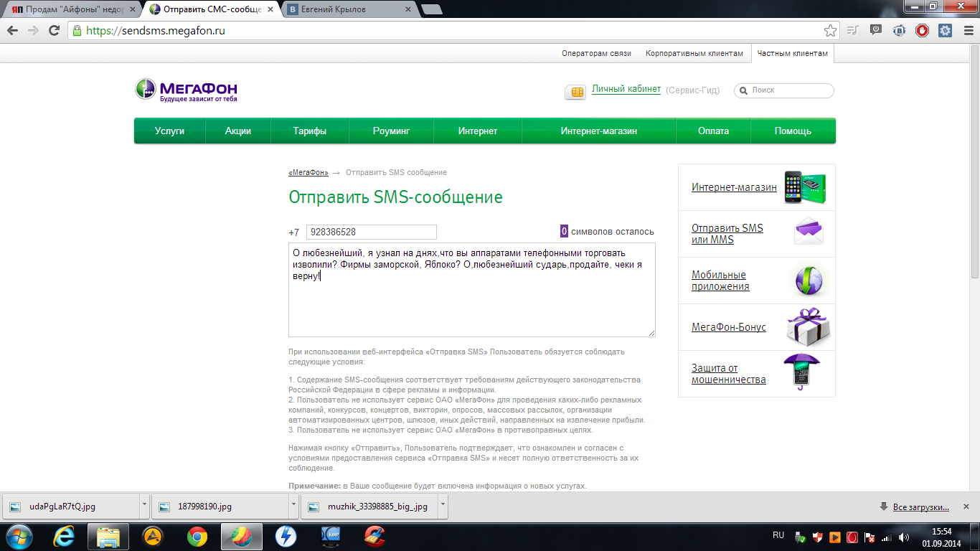Open the downloaded file muzhik_33398885_big_.jpg
This screenshot has height=551, width=980.
(x=369, y=507)
